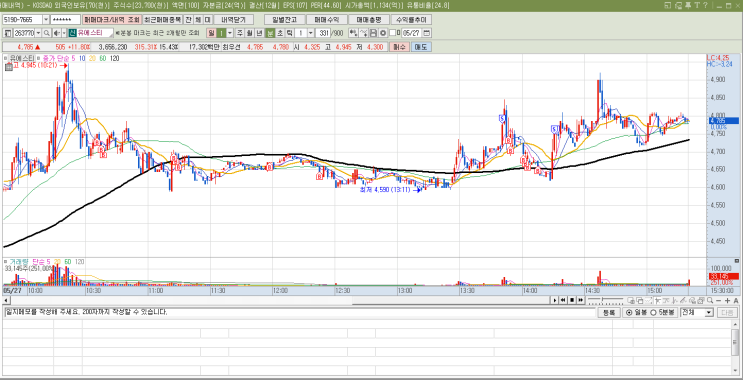Click the 내역닫기 button
The width and height of the screenshot is (743, 380).
point(233,19)
